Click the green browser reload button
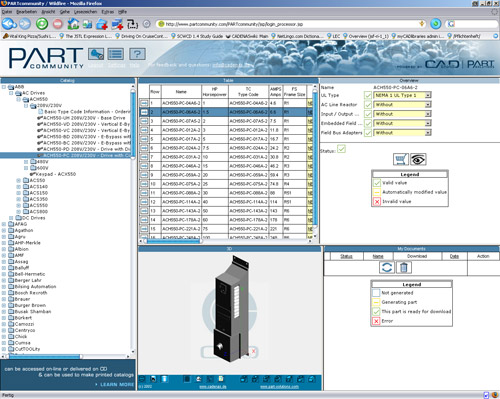Image resolution: width=500 pixels, height=399 pixels. coord(42,24)
